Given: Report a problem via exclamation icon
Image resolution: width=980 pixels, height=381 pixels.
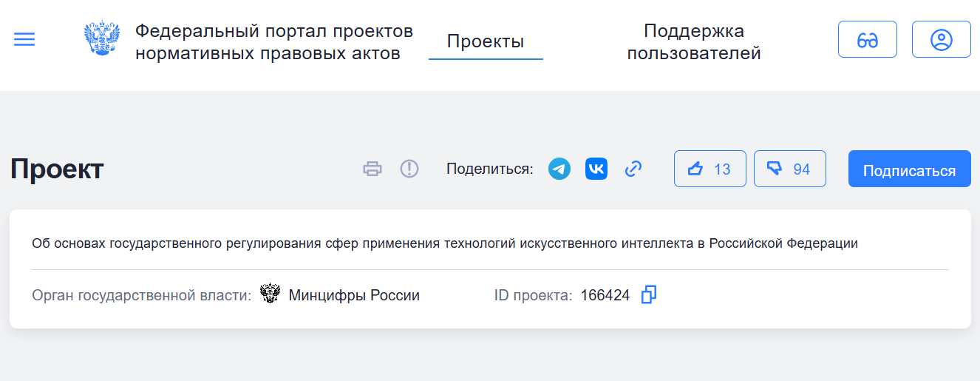Looking at the screenshot, I should (x=409, y=169).
